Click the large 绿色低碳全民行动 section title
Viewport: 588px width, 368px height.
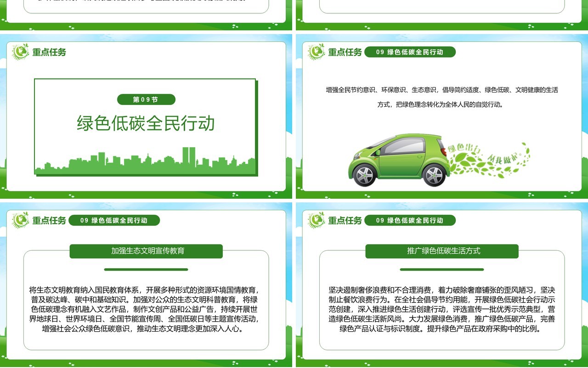146,123
